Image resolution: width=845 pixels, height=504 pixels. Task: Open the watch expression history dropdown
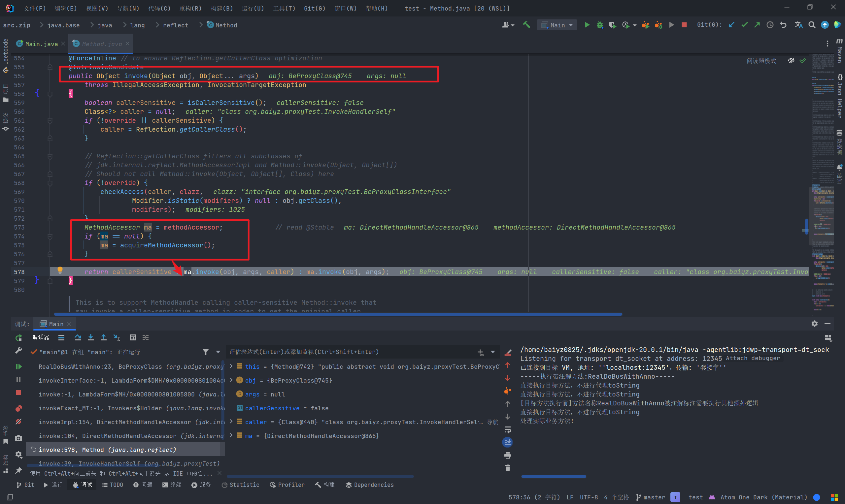pos(493,352)
